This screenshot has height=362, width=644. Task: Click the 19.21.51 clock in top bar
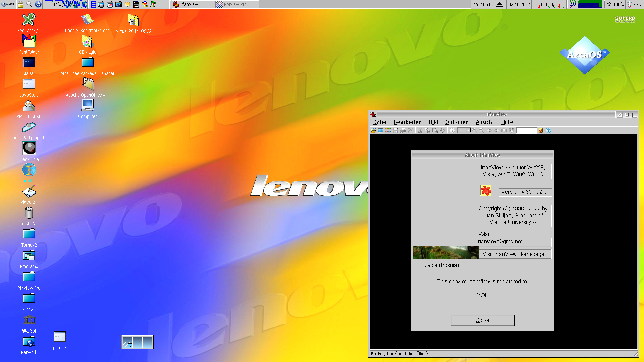tap(482, 4)
